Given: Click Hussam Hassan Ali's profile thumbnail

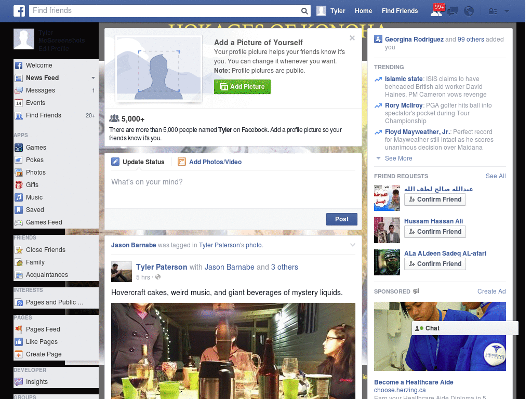Looking at the screenshot, I should pos(387,230).
